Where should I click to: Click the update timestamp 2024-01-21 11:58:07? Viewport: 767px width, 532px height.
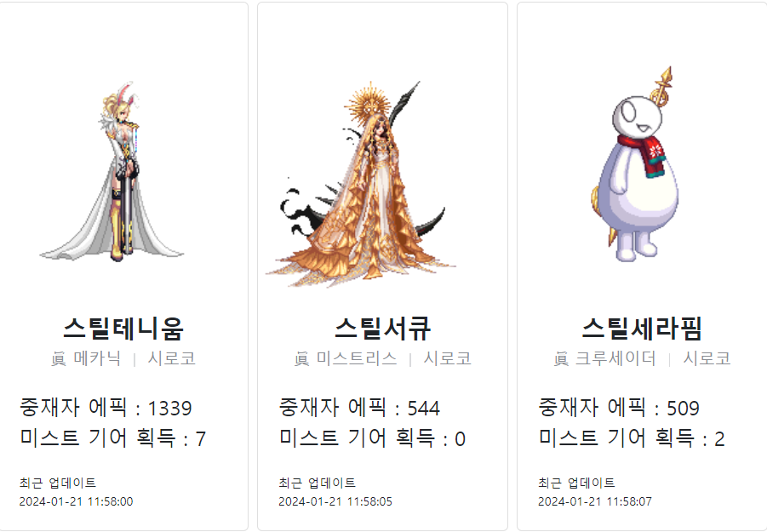click(595, 501)
